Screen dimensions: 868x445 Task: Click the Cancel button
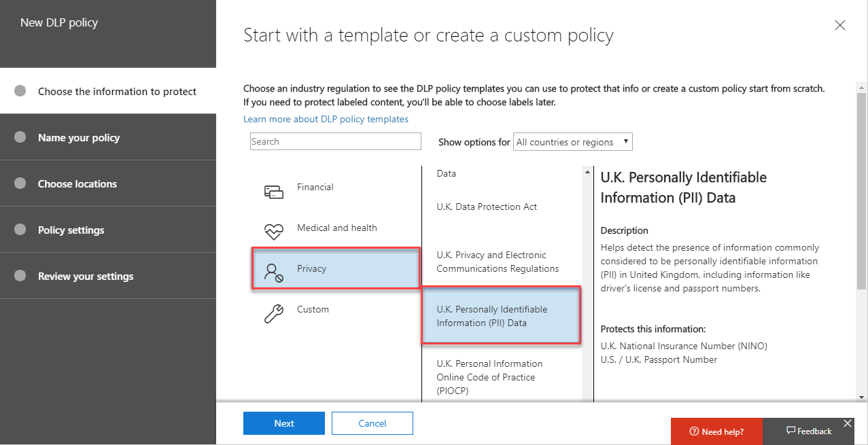(x=372, y=423)
